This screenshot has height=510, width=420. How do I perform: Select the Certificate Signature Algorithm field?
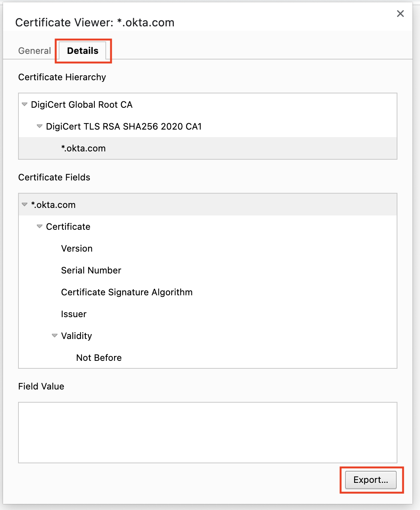click(x=127, y=292)
